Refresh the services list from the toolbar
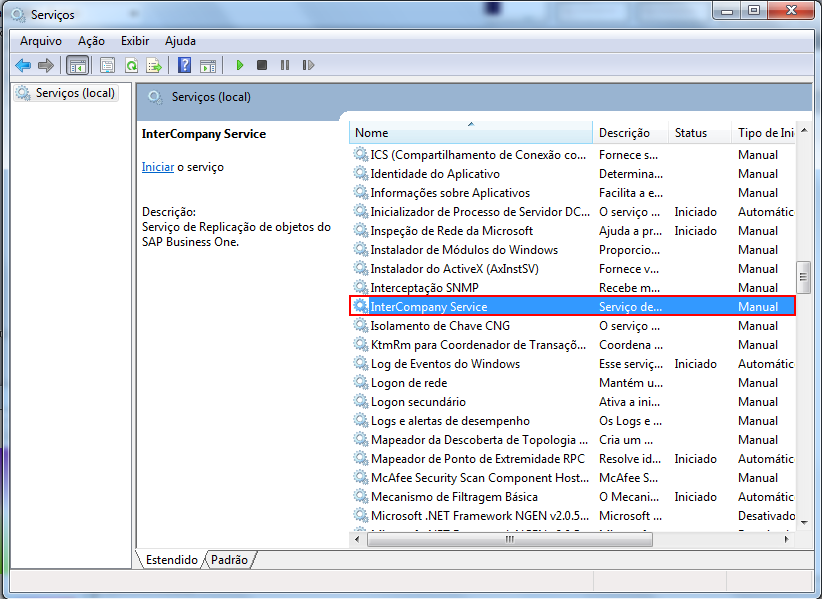This screenshot has width=822, height=599. (131, 66)
